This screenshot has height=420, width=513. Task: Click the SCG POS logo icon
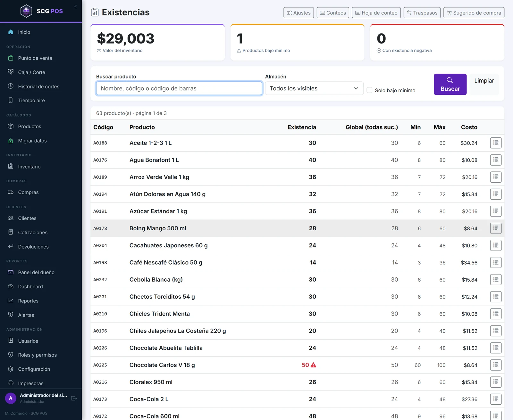tap(26, 11)
